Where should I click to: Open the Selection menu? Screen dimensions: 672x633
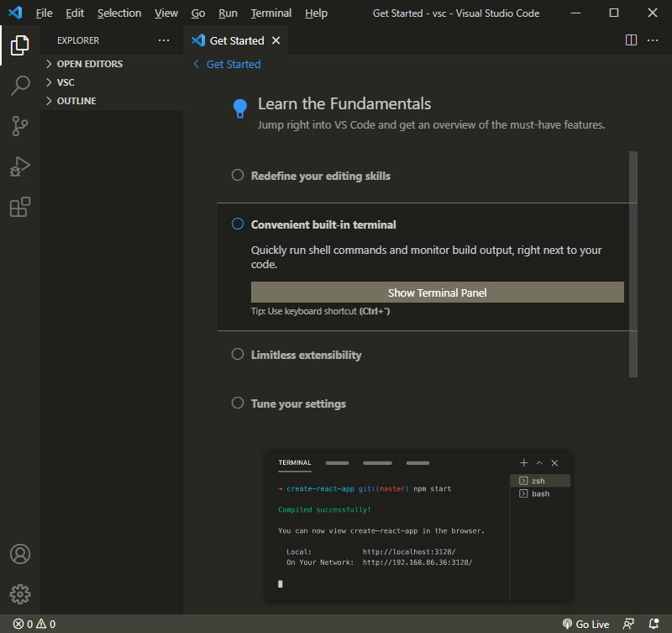click(119, 13)
